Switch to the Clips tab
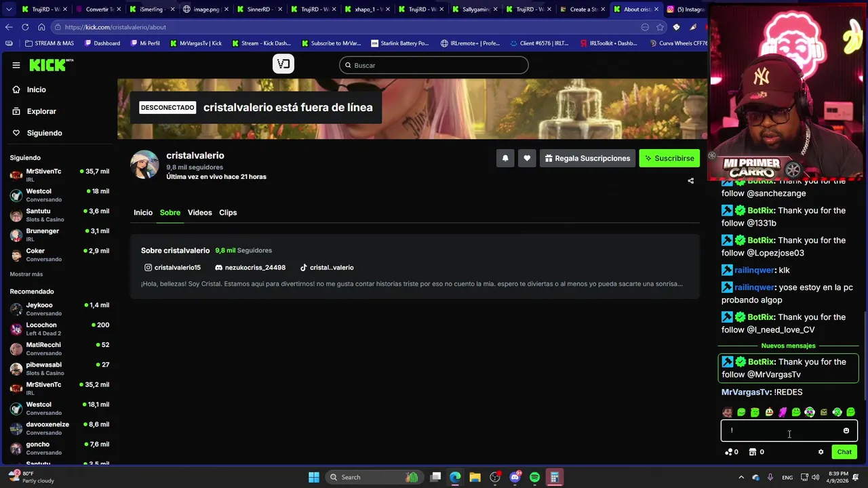Image resolution: width=868 pixels, height=488 pixels. pyautogui.click(x=228, y=213)
